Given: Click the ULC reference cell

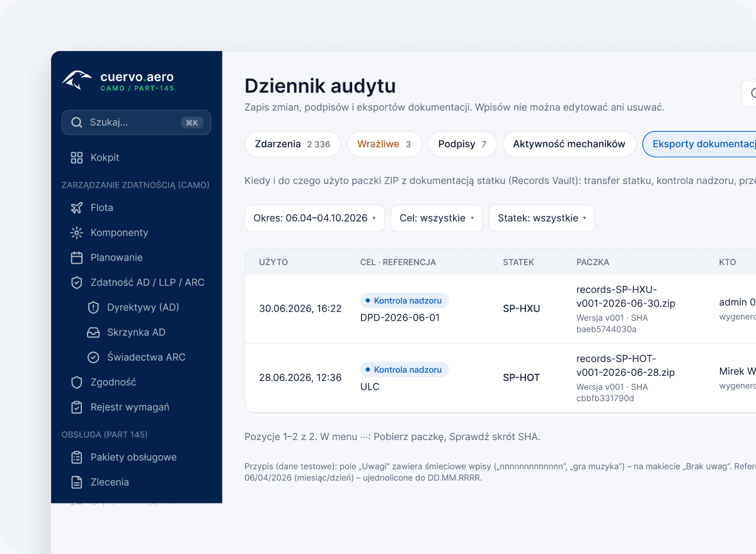Looking at the screenshot, I should click(x=370, y=387).
